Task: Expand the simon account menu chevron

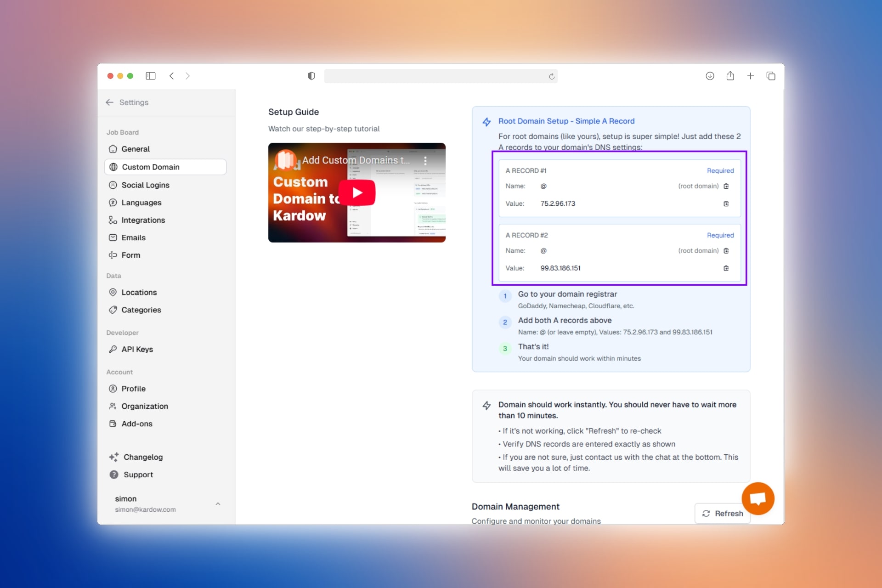Action: [x=218, y=504]
